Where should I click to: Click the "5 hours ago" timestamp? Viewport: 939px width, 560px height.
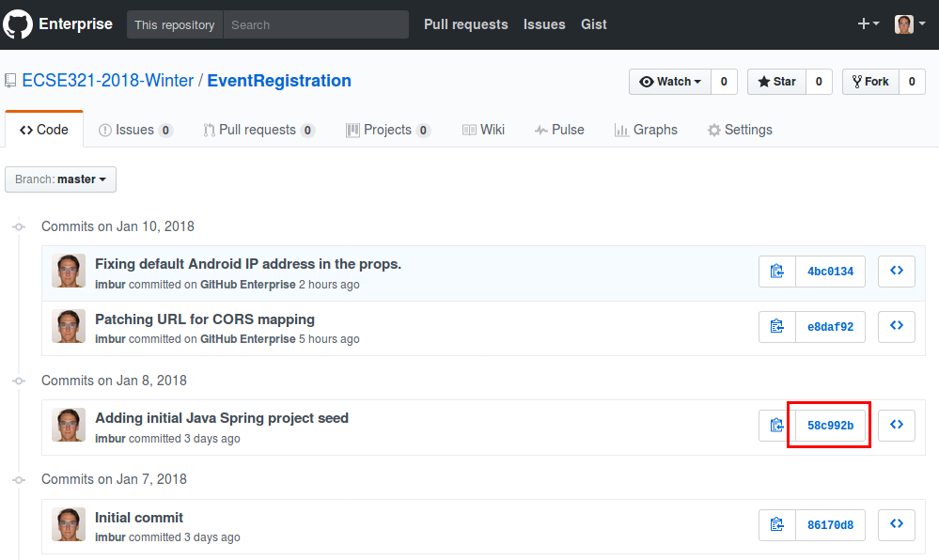pyautogui.click(x=329, y=339)
